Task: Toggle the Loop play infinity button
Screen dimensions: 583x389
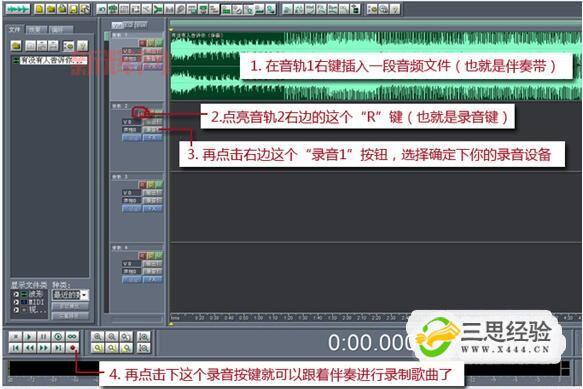Action: coord(72,337)
